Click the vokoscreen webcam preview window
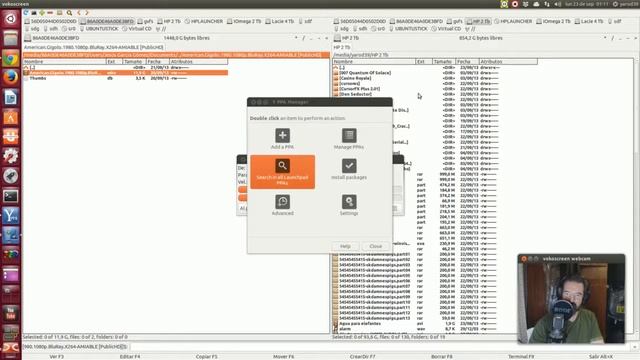The image size is (640, 360). 571,299
